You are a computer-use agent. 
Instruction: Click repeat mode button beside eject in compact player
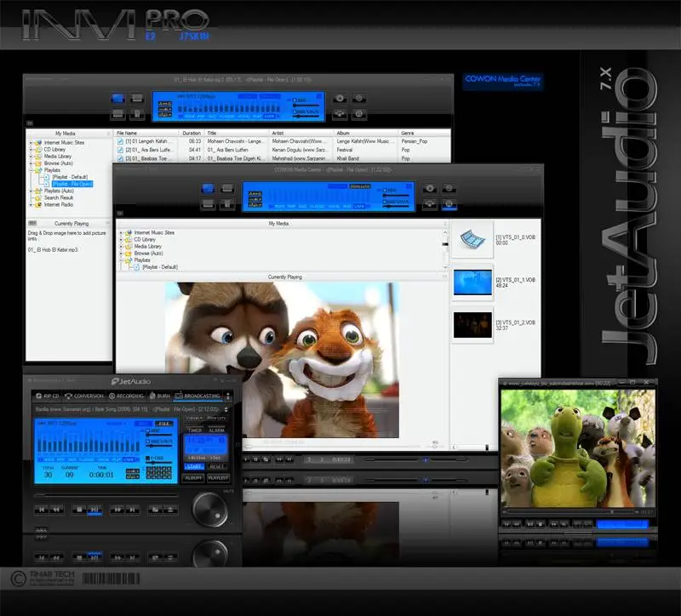point(155,509)
